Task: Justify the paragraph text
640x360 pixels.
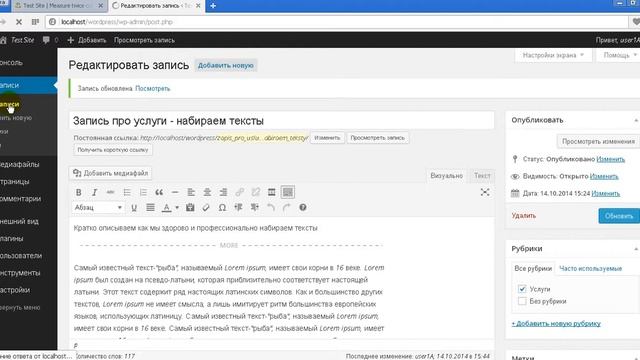Action: tap(150, 208)
